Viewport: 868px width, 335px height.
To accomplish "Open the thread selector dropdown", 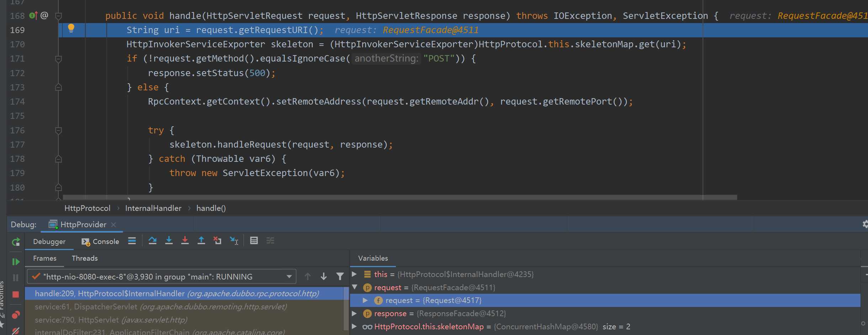I will click(x=162, y=277).
